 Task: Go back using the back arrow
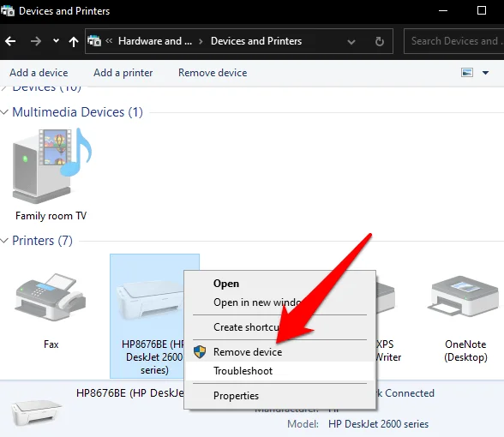(x=10, y=41)
